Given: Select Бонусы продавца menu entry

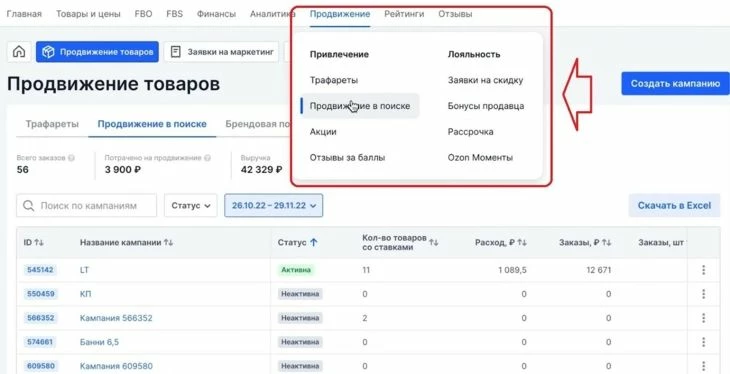Looking at the screenshot, I should pos(486,106).
